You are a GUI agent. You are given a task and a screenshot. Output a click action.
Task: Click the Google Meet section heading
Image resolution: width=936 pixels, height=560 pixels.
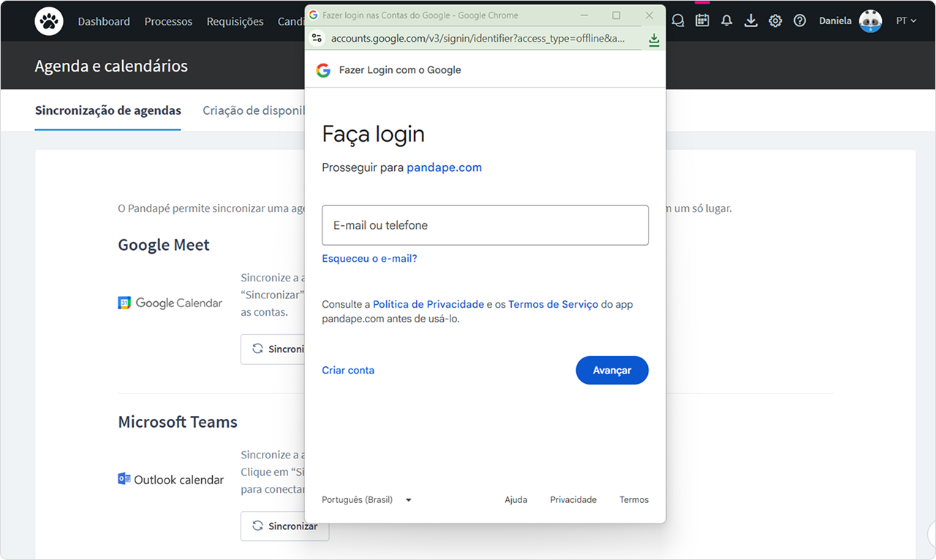pyautogui.click(x=164, y=245)
